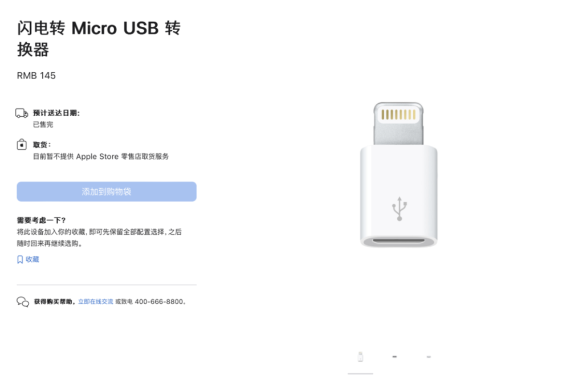Image resolution: width=570 pixels, height=392 pixels.
Task: Click the main adapter product image
Action: (x=399, y=175)
